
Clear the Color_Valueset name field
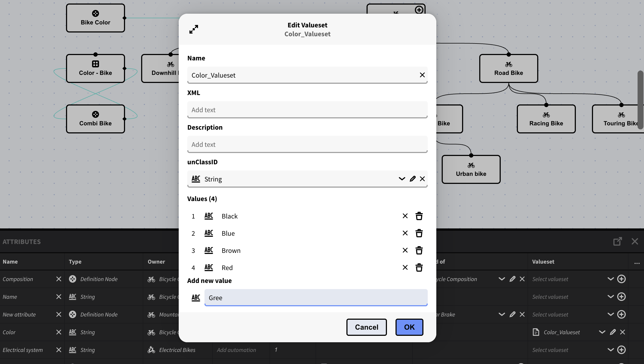click(422, 75)
